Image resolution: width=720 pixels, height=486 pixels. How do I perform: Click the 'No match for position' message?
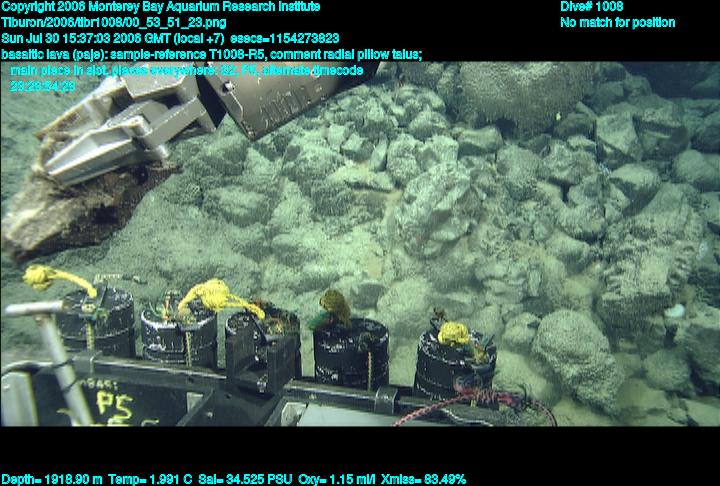pos(617,22)
